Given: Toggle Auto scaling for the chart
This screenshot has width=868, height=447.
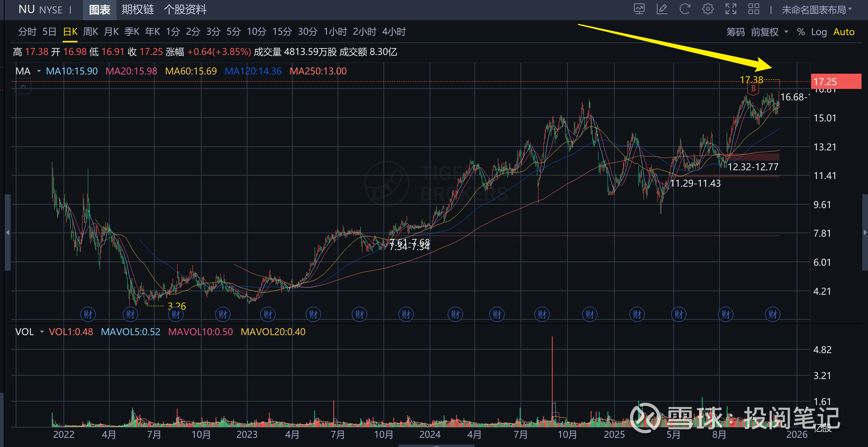Looking at the screenshot, I should 844,32.
